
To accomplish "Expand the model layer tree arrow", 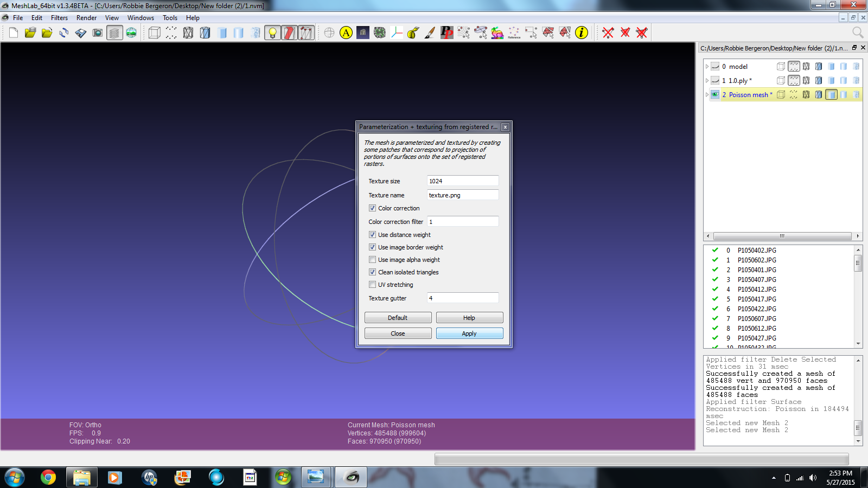I will pyautogui.click(x=707, y=66).
